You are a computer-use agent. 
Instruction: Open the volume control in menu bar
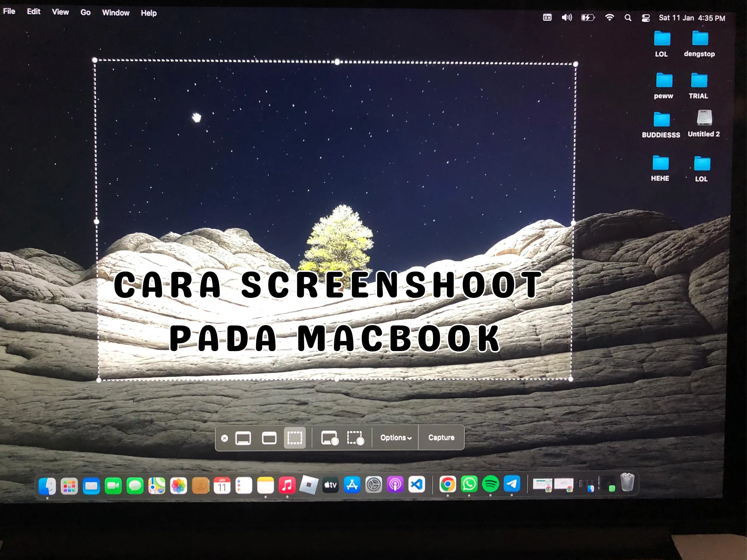[x=566, y=17]
